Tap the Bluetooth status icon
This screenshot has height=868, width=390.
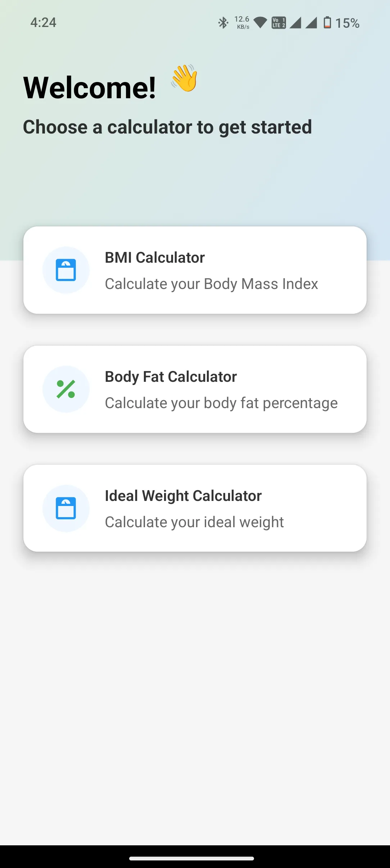coord(223,23)
